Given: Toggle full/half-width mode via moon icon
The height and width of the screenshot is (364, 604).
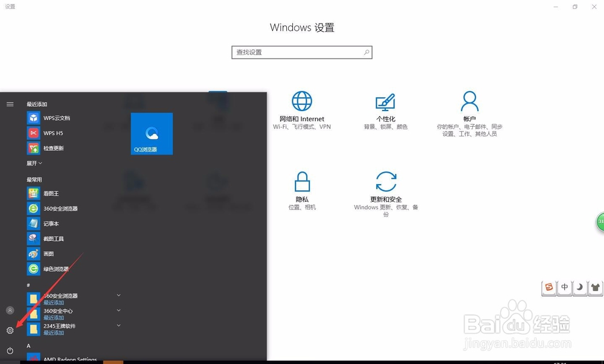Looking at the screenshot, I should tap(579, 289).
